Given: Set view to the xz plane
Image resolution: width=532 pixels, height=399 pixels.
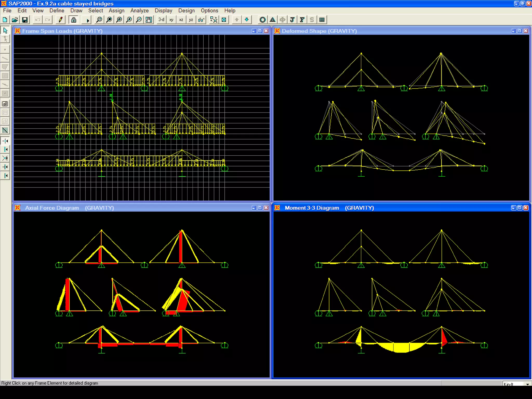Looking at the screenshot, I should (181, 20).
